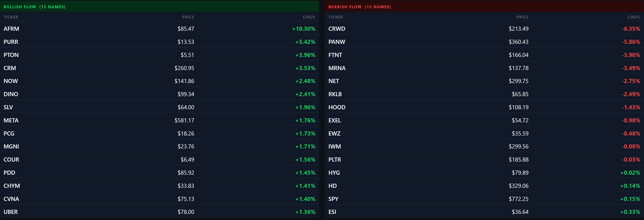
Task: Click the $772.25 SPY price
Action: [x=519, y=199]
